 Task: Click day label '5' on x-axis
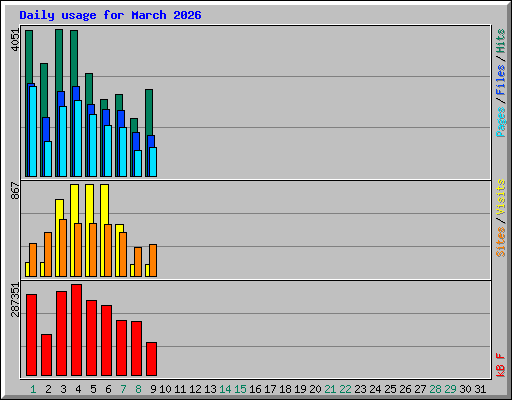(x=93, y=389)
